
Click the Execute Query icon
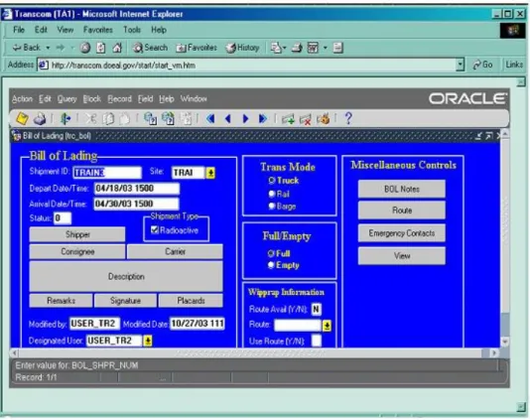click(168, 119)
